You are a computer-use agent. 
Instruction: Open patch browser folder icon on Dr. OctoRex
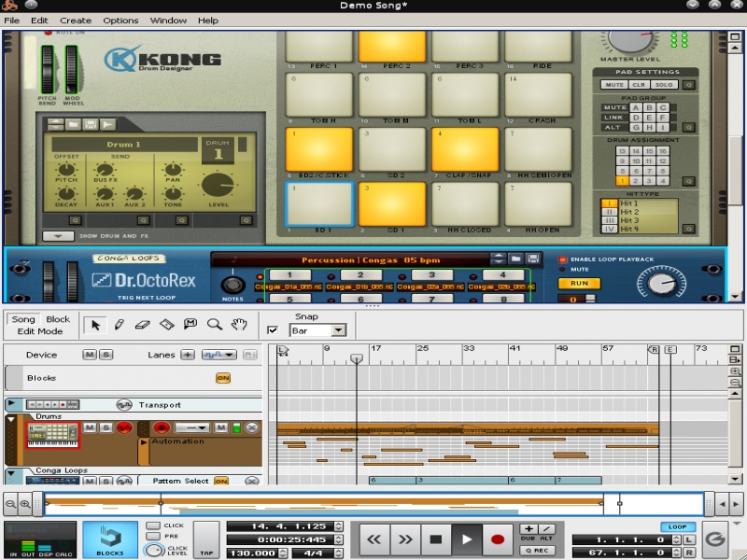click(514, 259)
